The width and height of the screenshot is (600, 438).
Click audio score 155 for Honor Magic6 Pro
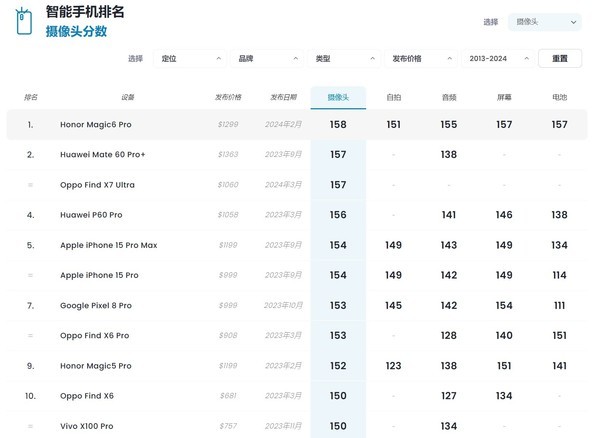click(449, 125)
